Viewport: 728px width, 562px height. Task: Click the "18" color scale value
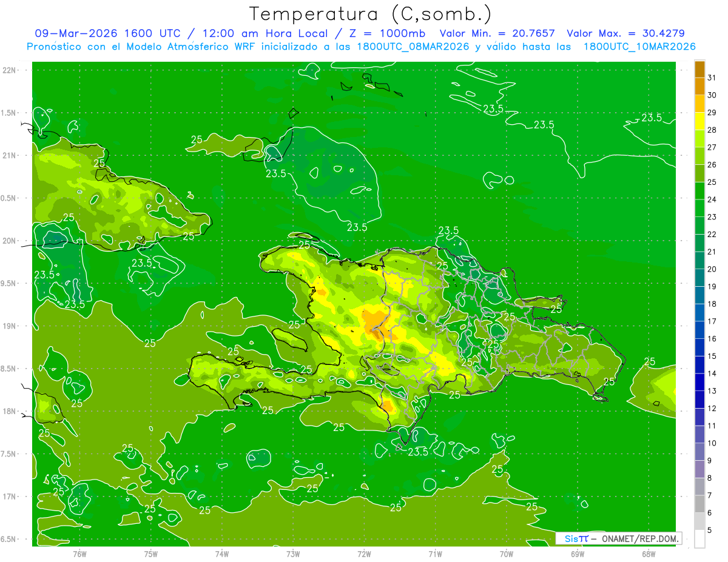coord(712,304)
